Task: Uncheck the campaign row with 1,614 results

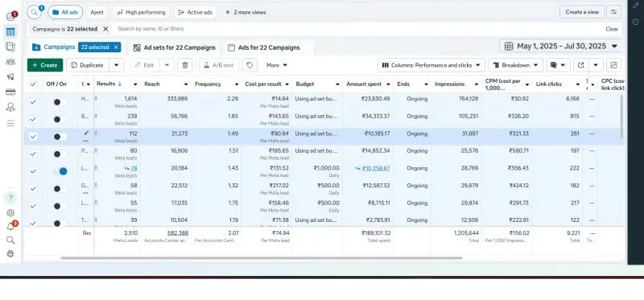Action: tap(33, 102)
